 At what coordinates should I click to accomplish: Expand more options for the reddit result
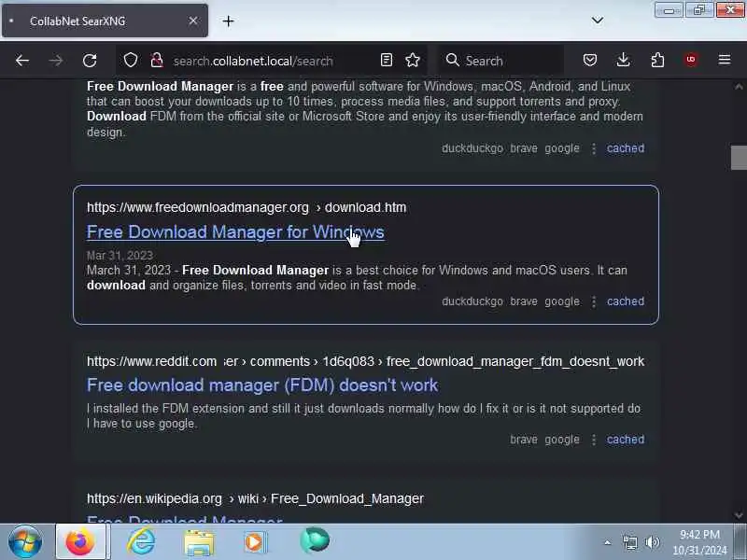[594, 440]
